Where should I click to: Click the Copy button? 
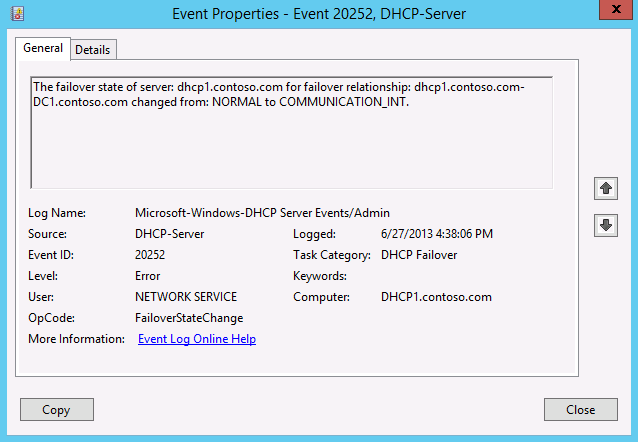pos(57,409)
